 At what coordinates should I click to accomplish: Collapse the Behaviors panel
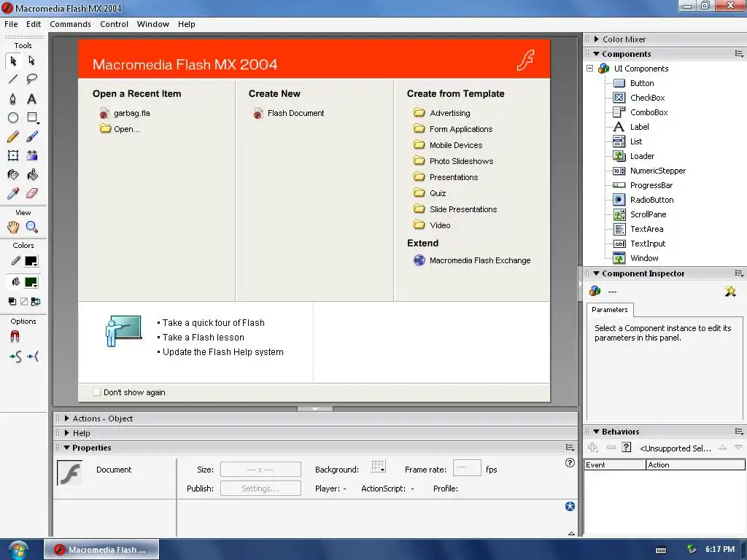tap(596, 432)
